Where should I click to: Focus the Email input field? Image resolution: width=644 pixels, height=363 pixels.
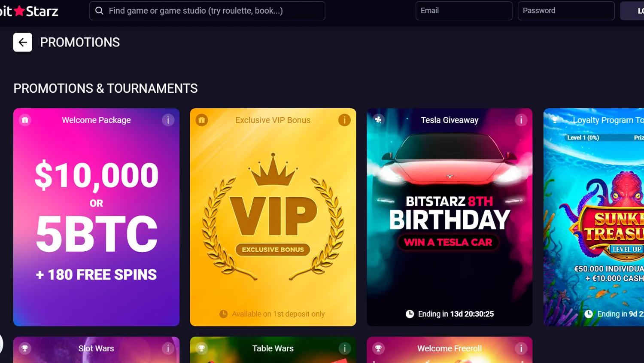pyautogui.click(x=464, y=11)
